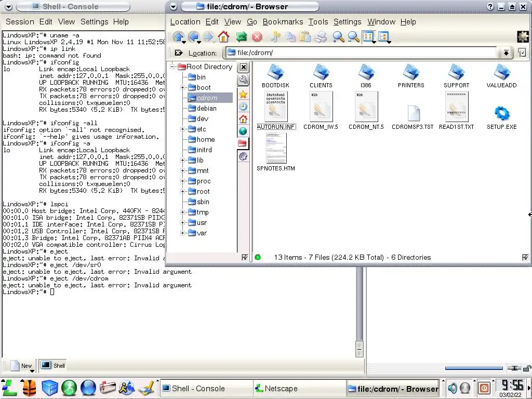Open the Go menu in browser

pos(252,22)
